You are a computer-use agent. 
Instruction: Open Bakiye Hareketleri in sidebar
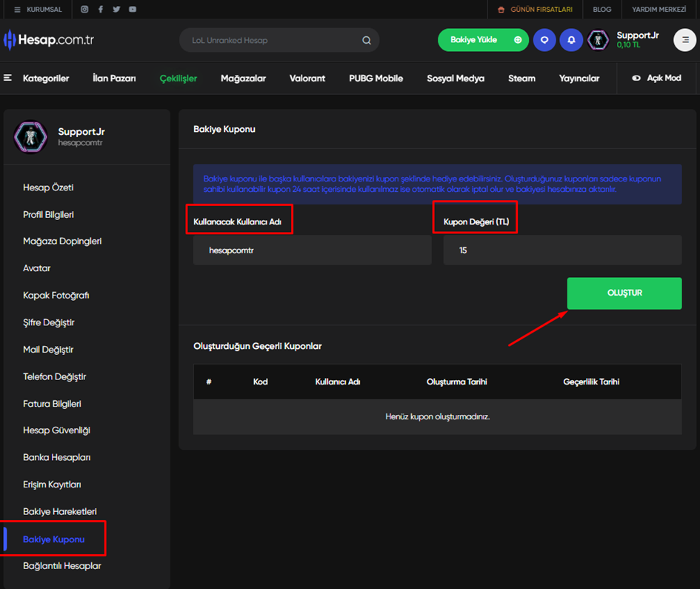tap(60, 512)
